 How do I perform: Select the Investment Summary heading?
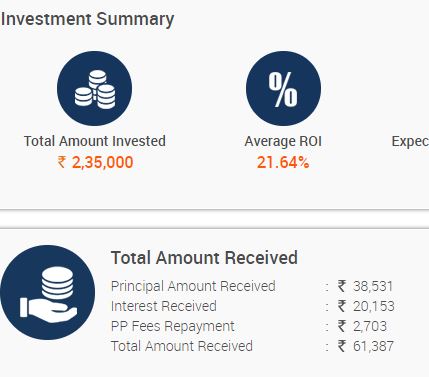click(x=87, y=19)
